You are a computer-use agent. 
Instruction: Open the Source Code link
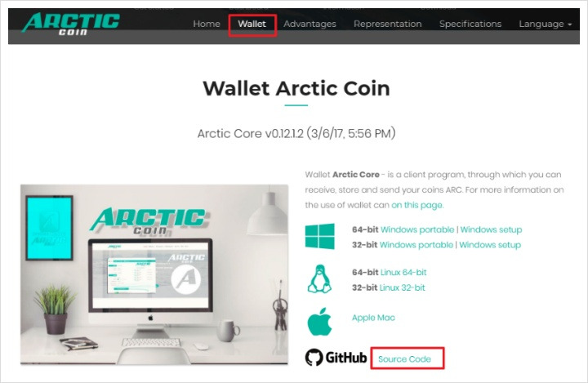coord(404,359)
